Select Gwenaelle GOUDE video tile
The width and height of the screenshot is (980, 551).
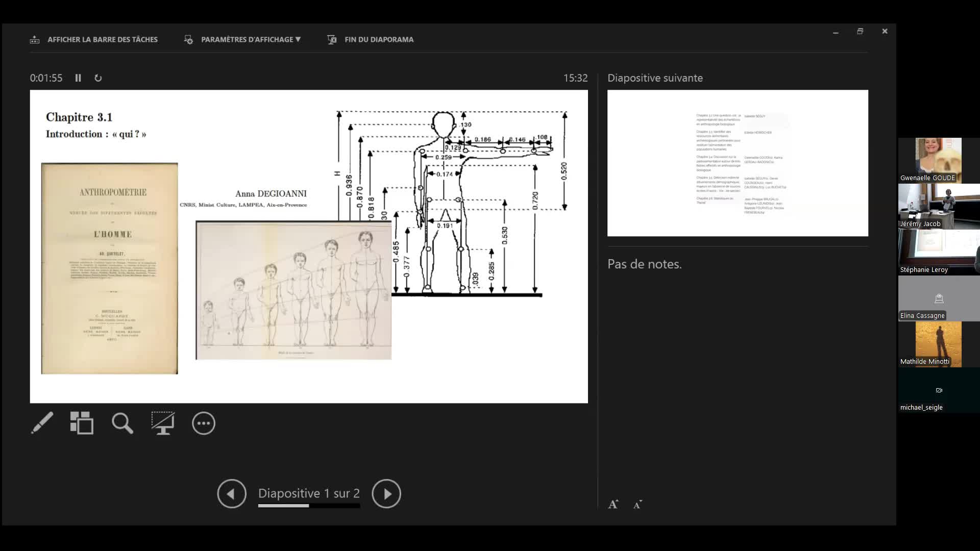pyautogui.click(x=938, y=160)
